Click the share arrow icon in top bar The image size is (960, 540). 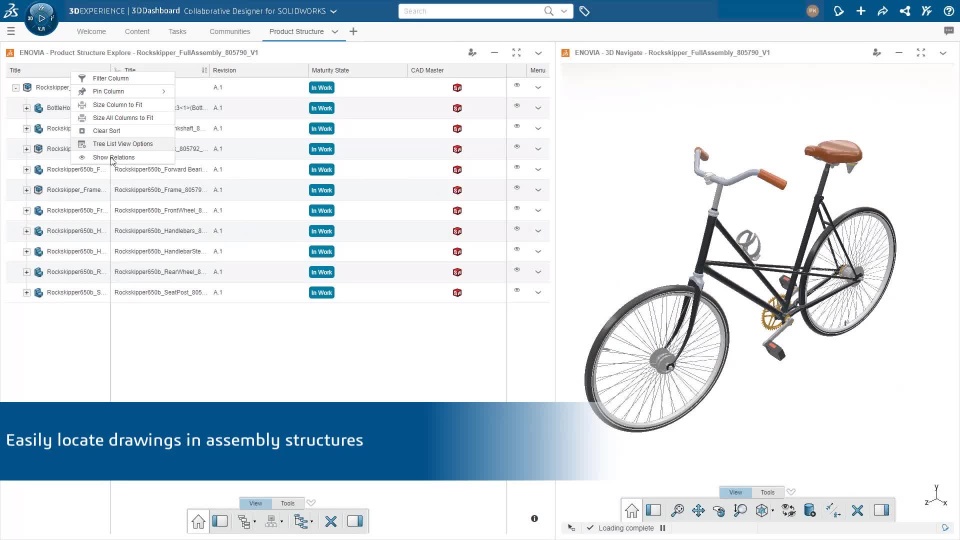(882, 11)
